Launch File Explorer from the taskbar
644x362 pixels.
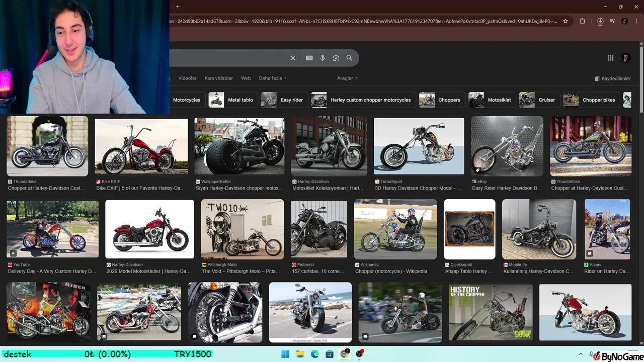tap(300, 354)
